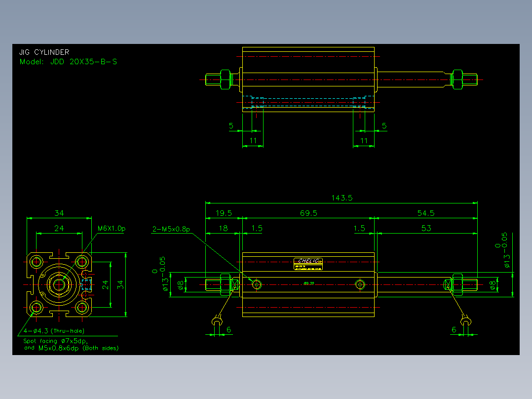Image resolution: width=532 pixels, height=399 pixels.
Task: Select the wrench symbol below the left rod
Action: [217, 320]
